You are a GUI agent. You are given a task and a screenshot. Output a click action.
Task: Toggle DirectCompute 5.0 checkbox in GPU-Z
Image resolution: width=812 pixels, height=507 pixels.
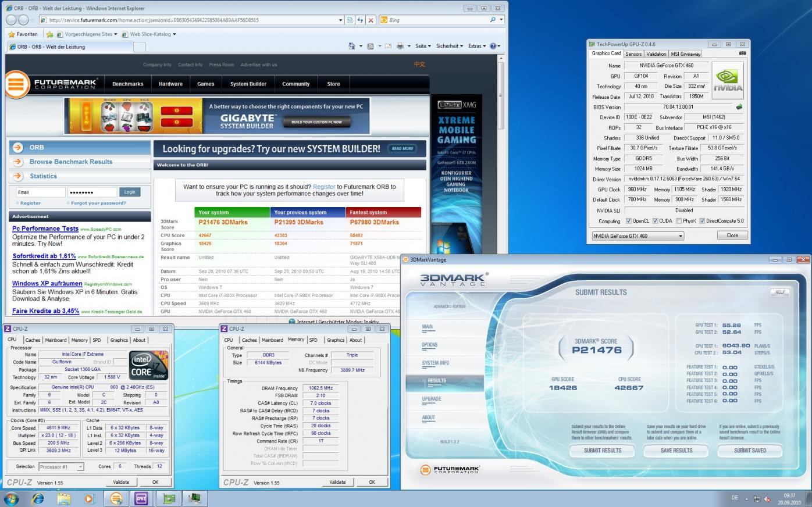702,221
